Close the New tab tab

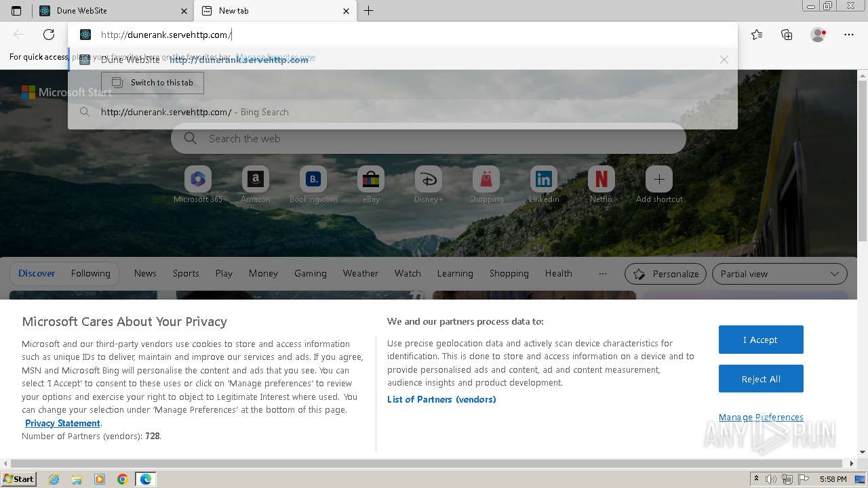tap(346, 11)
